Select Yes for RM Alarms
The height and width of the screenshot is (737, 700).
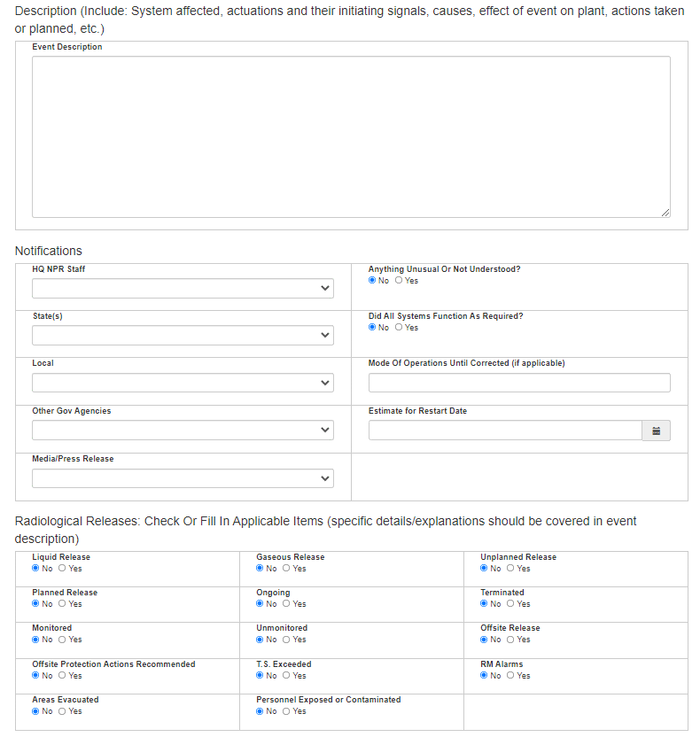coord(510,676)
